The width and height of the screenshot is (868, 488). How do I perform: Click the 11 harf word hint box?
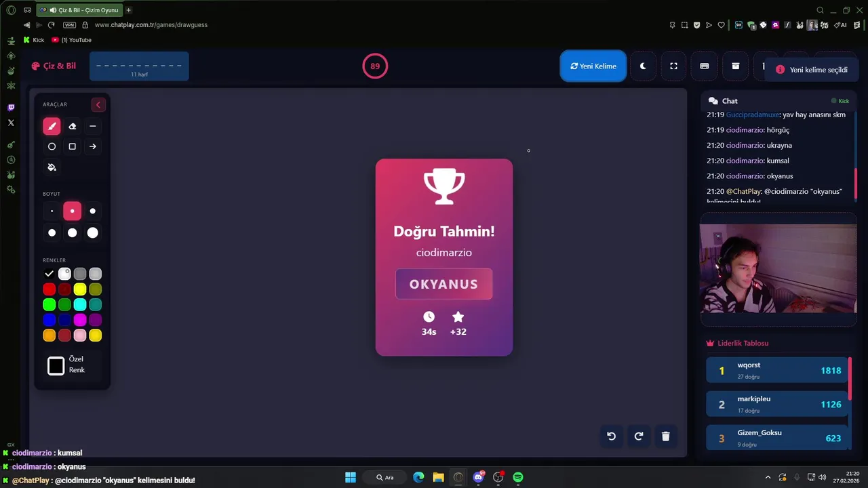tap(139, 66)
